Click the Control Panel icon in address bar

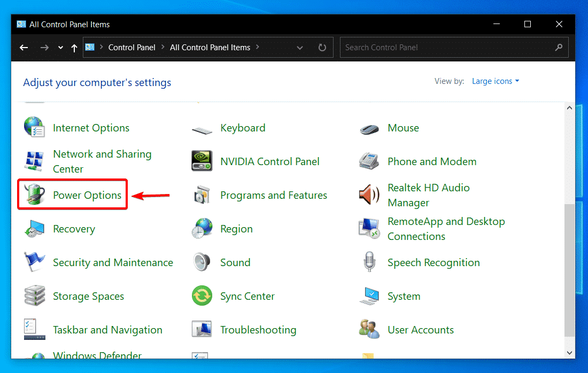coord(90,47)
